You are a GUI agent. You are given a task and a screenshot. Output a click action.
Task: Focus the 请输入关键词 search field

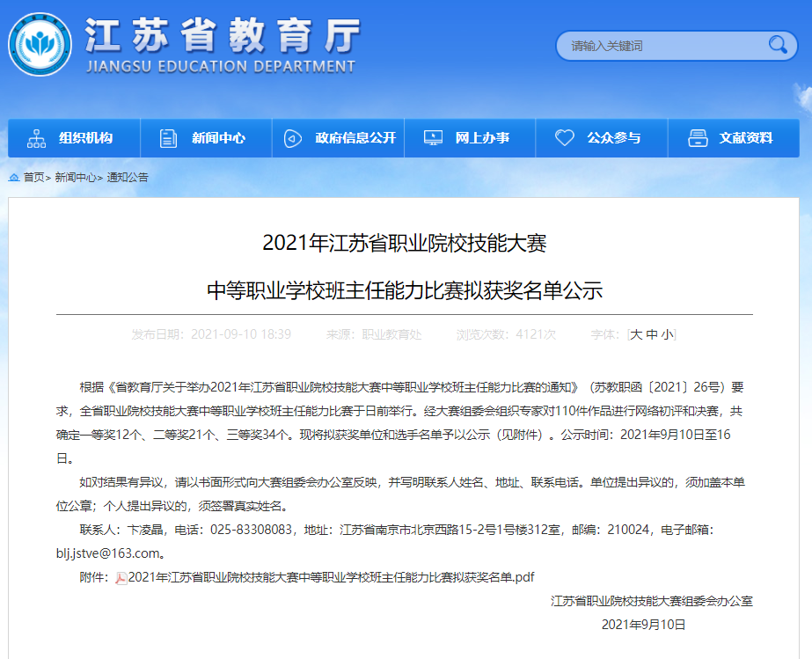(677, 46)
